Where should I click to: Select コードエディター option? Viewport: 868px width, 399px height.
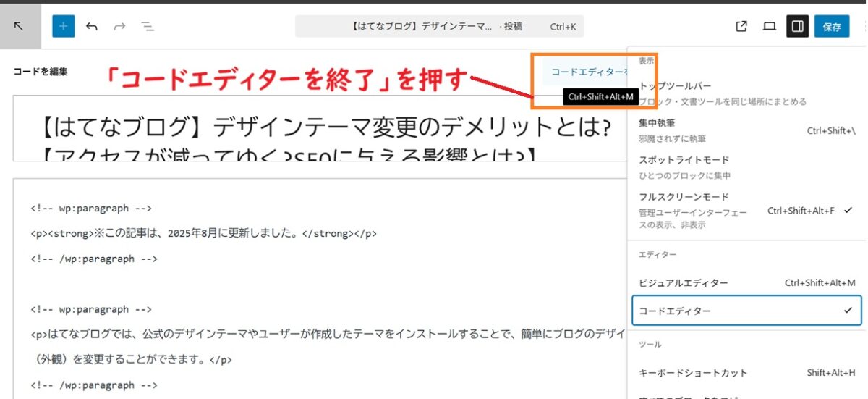tap(746, 311)
